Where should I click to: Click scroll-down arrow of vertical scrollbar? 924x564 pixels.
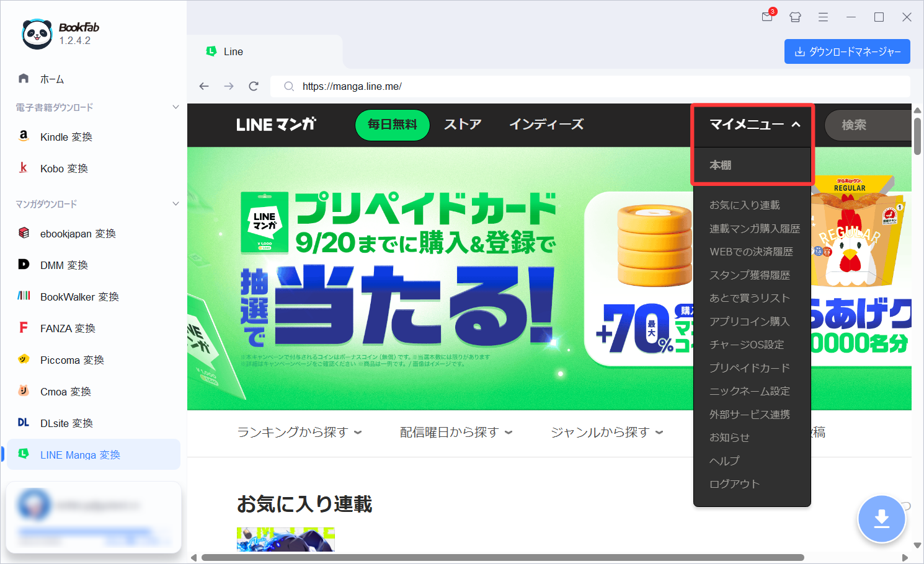(x=917, y=545)
